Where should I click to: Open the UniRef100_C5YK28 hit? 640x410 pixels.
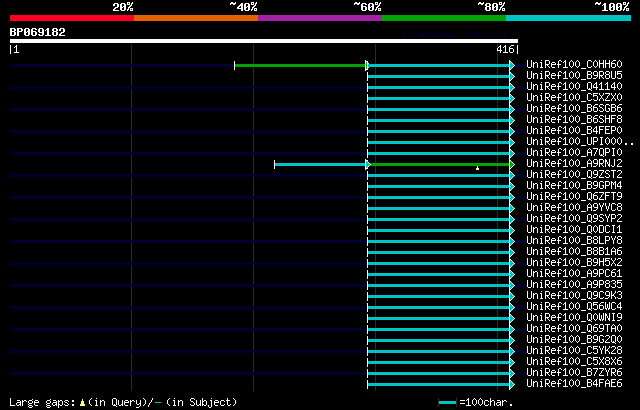[x=574, y=351]
